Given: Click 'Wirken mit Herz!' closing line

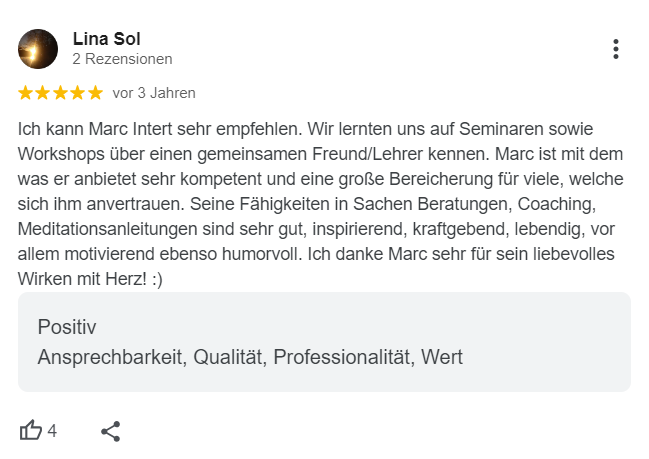Looking at the screenshot, I should (x=82, y=279).
